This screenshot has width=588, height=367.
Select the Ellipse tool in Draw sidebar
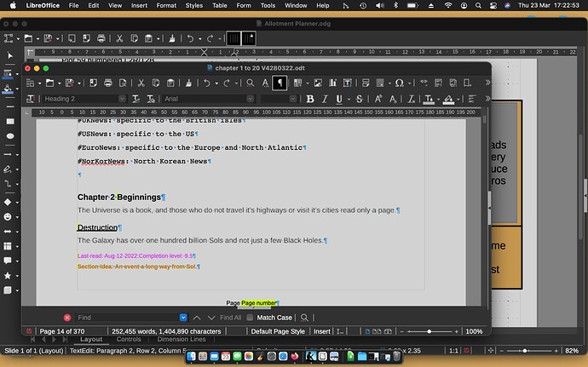[10, 136]
